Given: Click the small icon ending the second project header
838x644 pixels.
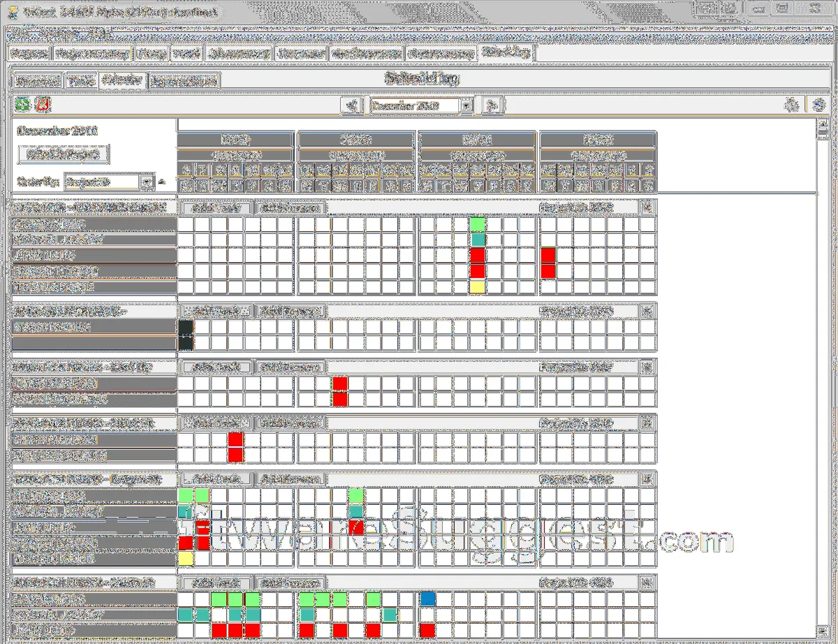Looking at the screenshot, I should coord(647,311).
